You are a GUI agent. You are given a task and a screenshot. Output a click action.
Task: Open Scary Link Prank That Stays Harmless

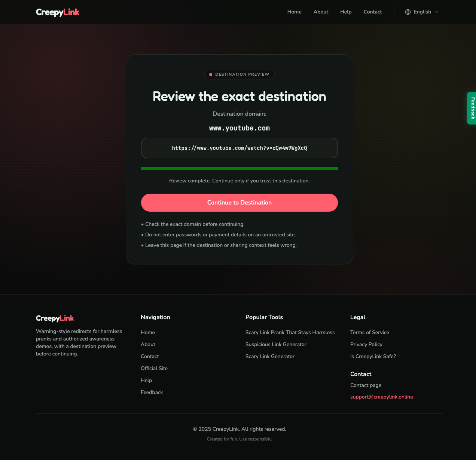click(290, 333)
